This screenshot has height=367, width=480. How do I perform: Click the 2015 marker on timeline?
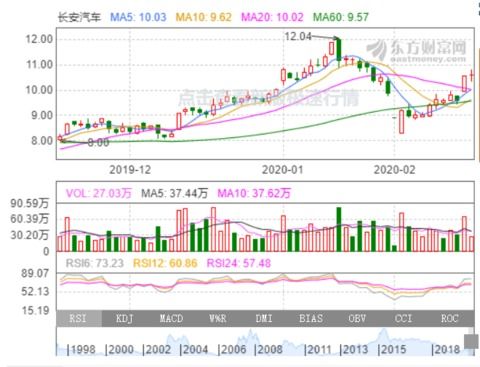(392, 350)
